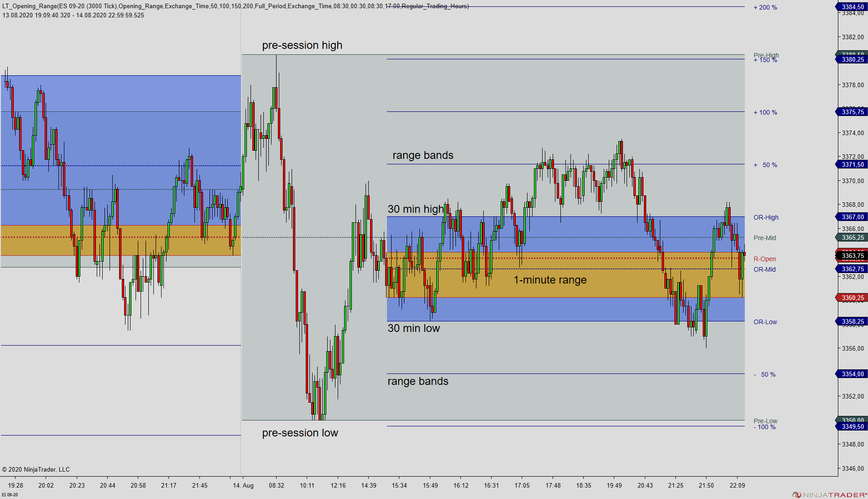Screen dimensions: 868x499
Task: Click the '- 100 %' band label
Action: pos(764,427)
